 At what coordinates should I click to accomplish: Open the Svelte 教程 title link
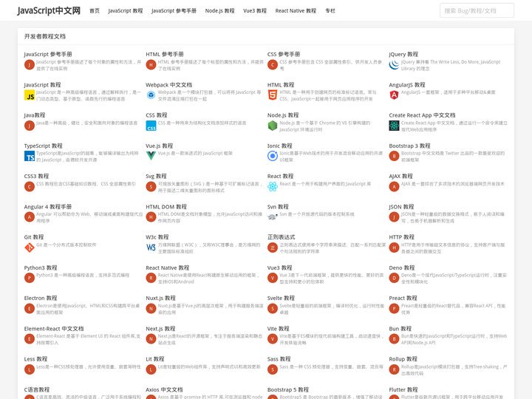tap(281, 298)
